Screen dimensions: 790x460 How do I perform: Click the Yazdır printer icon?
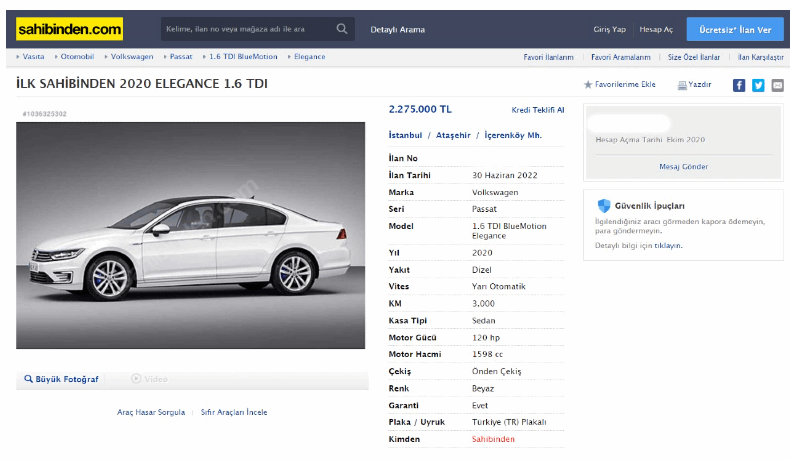click(x=682, y=85)
